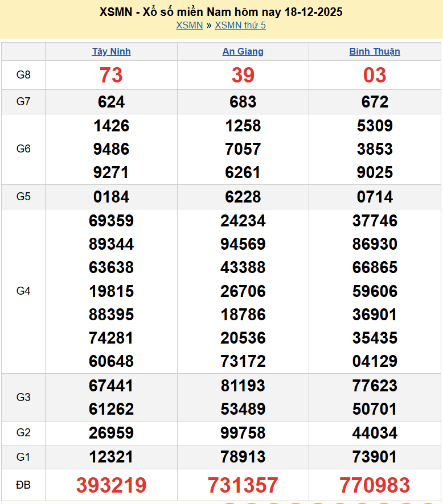Open the Bình Thuận province link
This screenshot has width=443, height=504.
coord(374,51)
